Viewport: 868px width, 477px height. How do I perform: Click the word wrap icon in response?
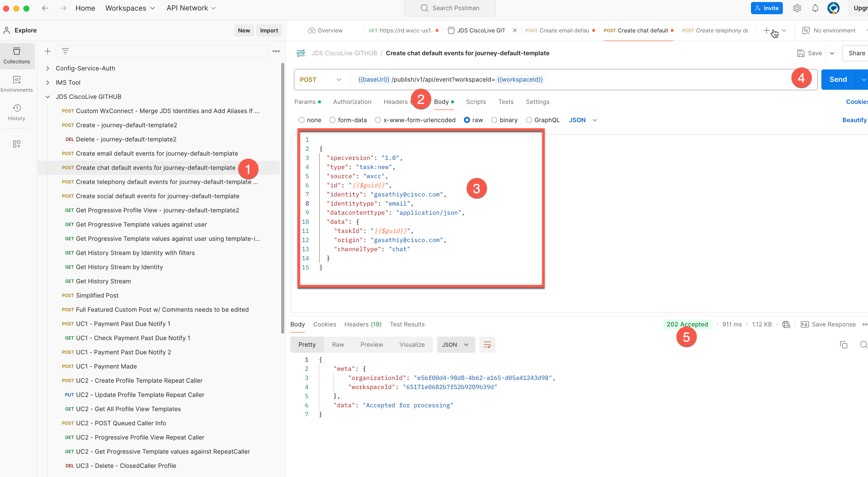click(487, 344)
